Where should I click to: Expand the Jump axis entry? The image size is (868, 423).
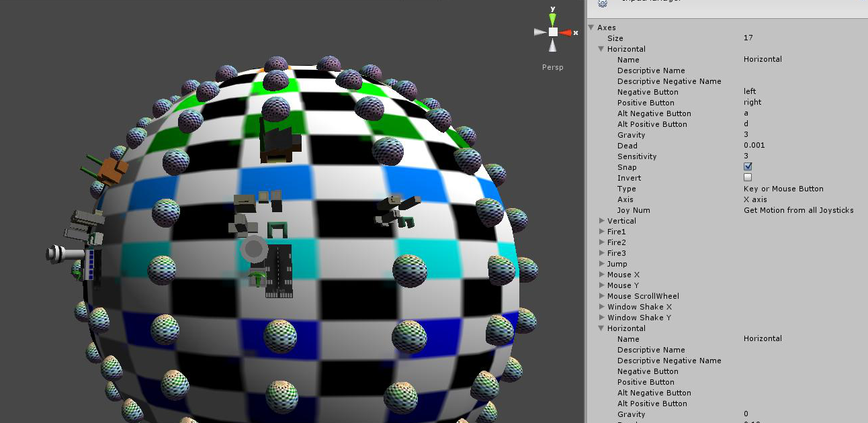601,264
